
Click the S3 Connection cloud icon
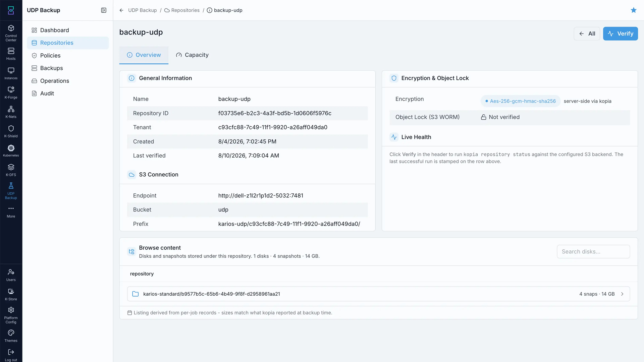click(x=132, y=175)
